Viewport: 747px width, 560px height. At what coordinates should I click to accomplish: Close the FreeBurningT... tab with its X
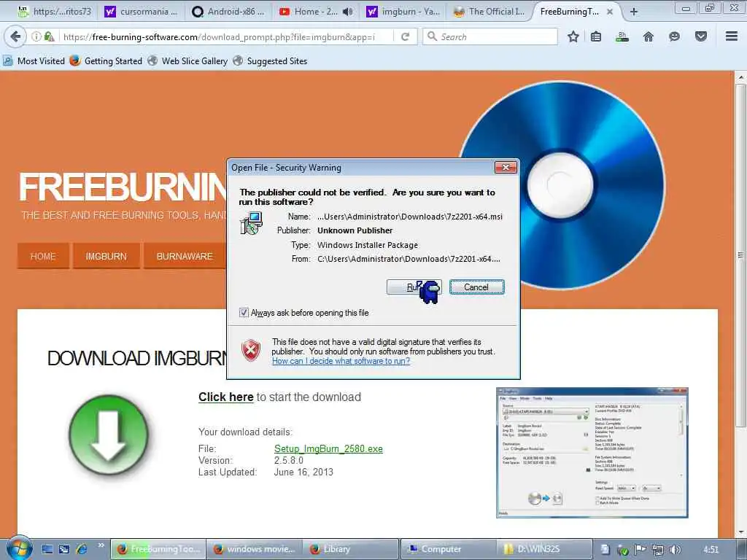(x=610, y=12)
